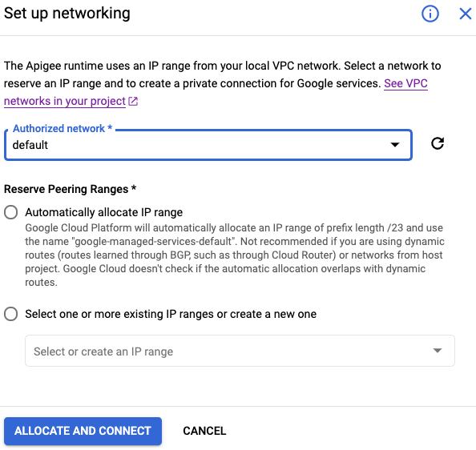
Task: Open the Authorized network combo box
Action: [208, 145]
